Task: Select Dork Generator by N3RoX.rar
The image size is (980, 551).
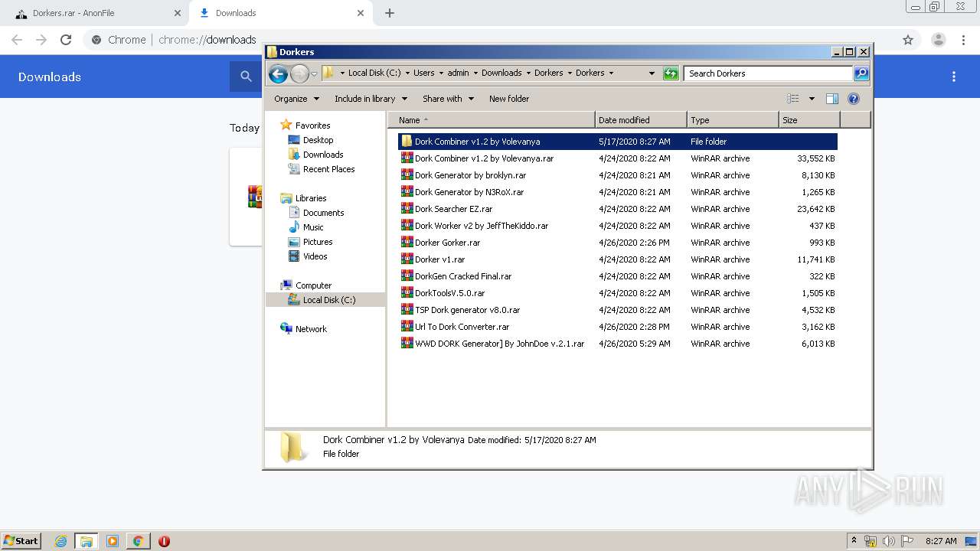Action: (x=618, y=192)
